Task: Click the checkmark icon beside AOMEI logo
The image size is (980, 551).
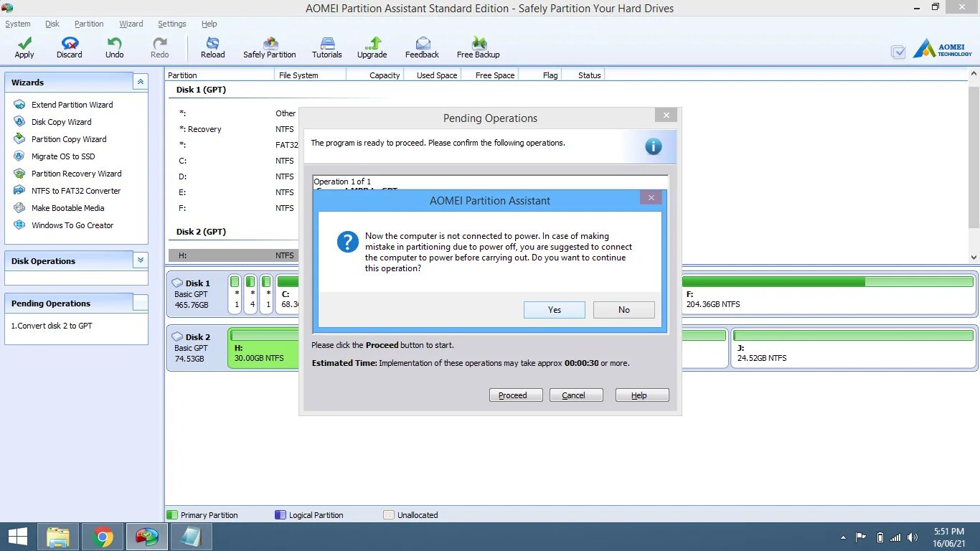Action: point(898,52)
